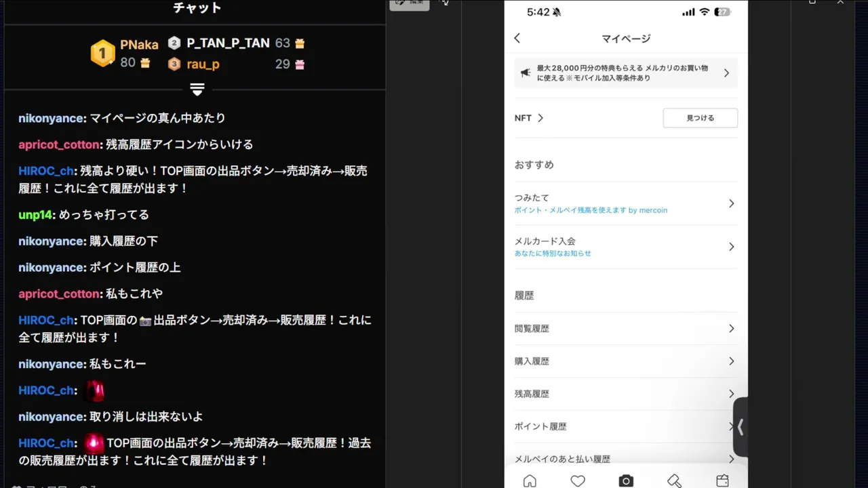Click the P_TAN_P_TAN leaderboard name

[x=229, y=43]
